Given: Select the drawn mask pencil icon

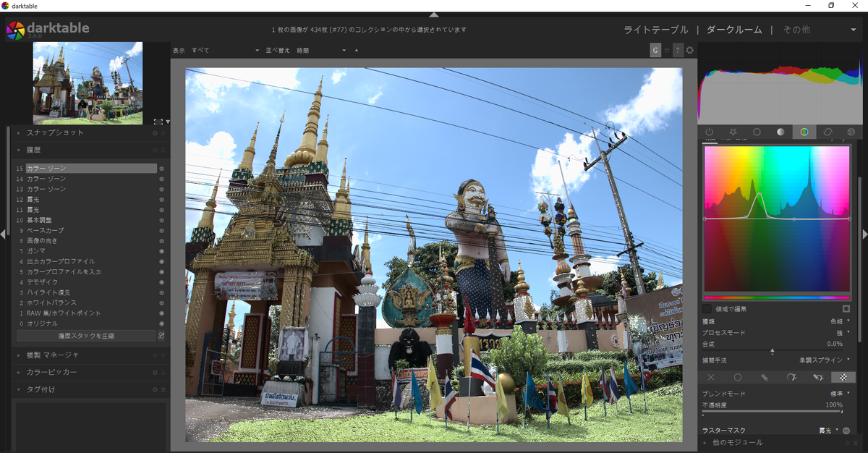Looking at the screenshot, I should coord(765,378).
